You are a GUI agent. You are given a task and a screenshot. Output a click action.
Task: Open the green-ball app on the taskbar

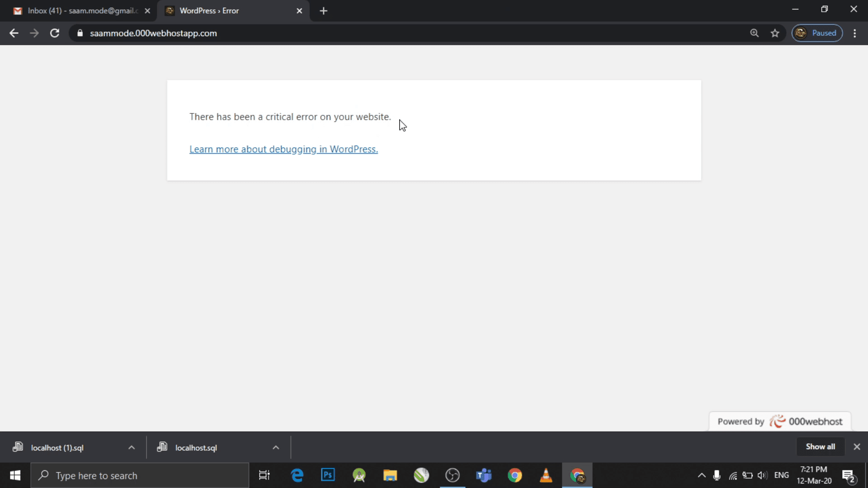click(x=421, y=475)
